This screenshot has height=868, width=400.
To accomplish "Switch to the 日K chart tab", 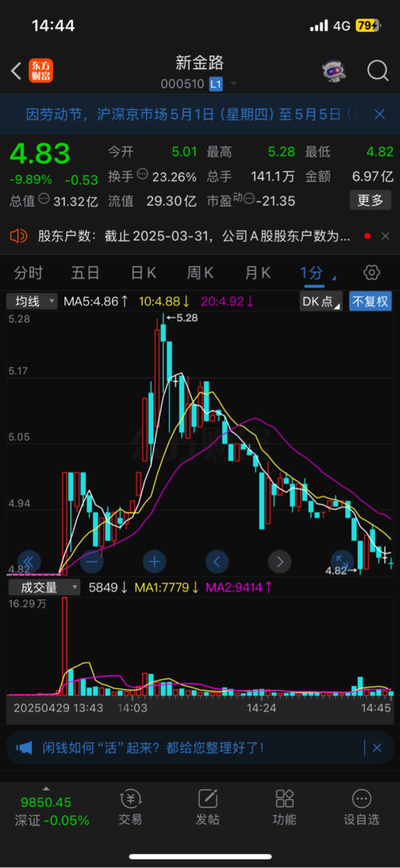I will coord(143,273).
